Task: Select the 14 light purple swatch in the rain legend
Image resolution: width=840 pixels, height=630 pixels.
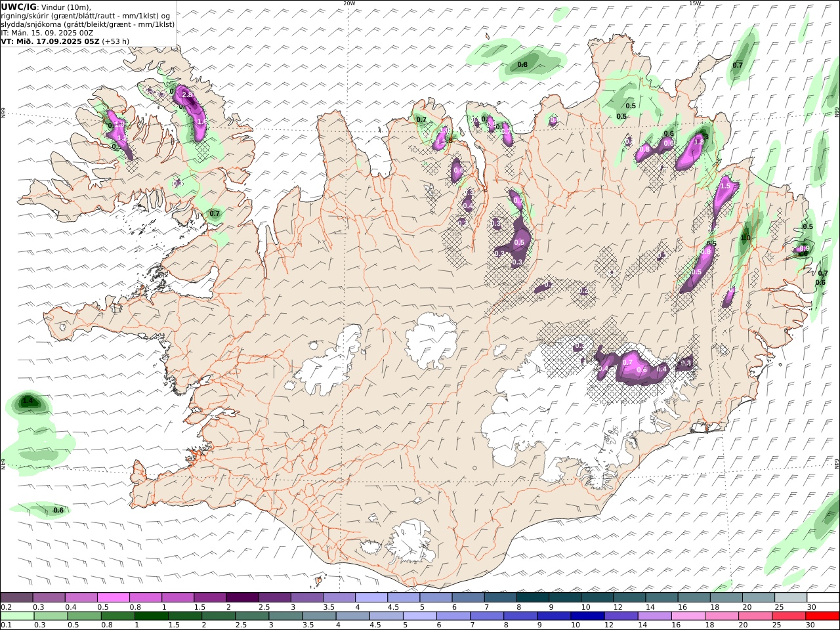Action: point(654,616)
